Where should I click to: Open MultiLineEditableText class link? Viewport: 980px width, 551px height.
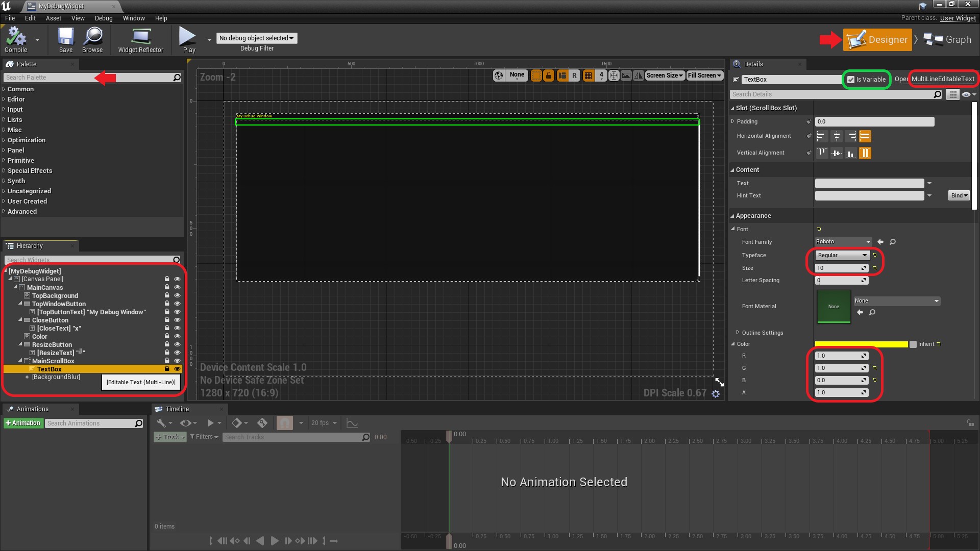943,79
